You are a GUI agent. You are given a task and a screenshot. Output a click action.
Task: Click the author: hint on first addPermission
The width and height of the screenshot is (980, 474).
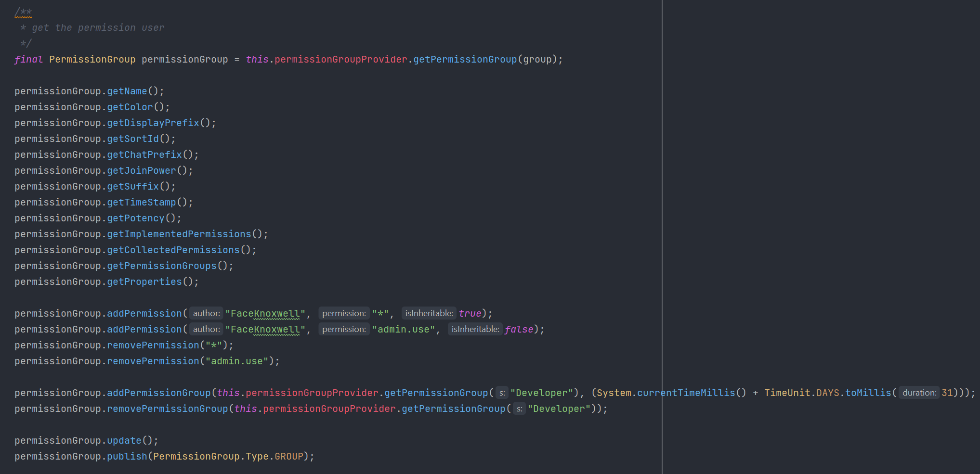click(x=206, y=313)
